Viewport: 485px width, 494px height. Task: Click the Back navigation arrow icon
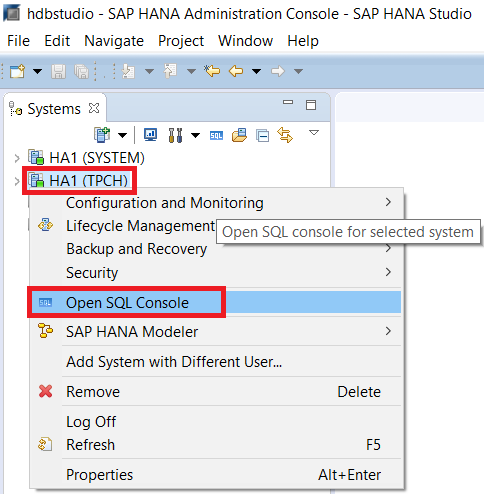236,71
